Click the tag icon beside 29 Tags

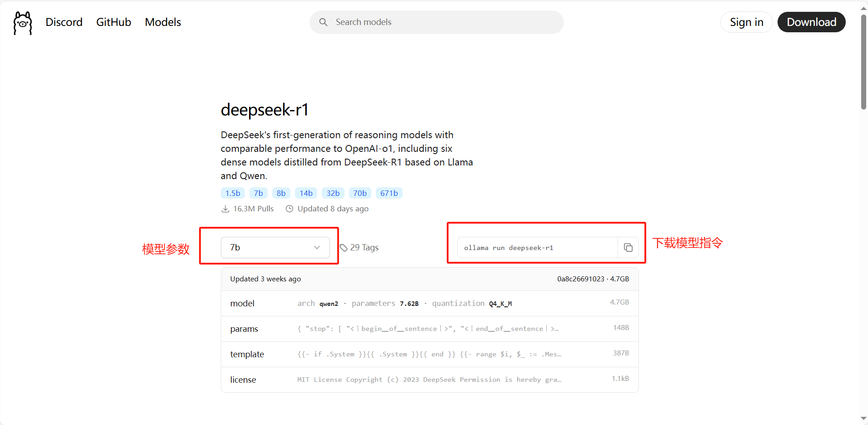pyautogui.click(x=344, y=248)
